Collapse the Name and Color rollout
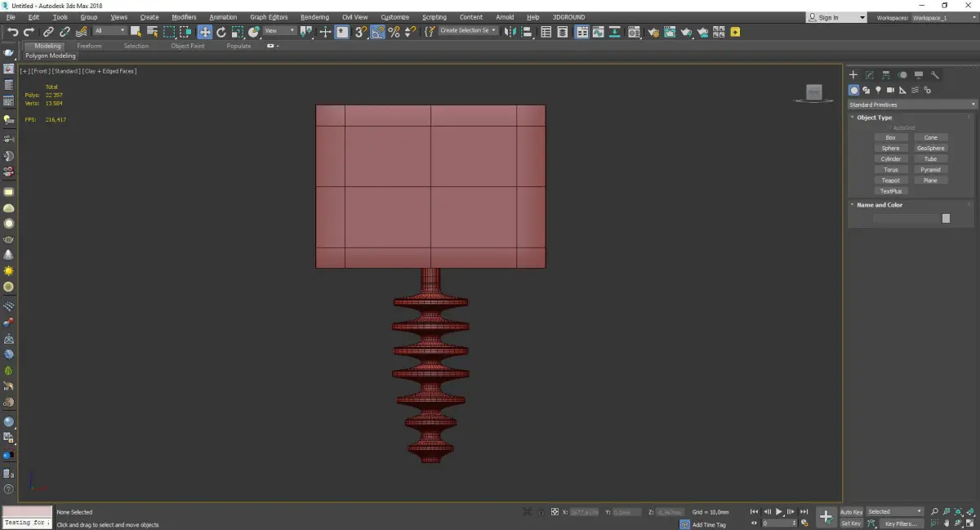The height and width of the screenshot is (530, 980). click(879, 205)
